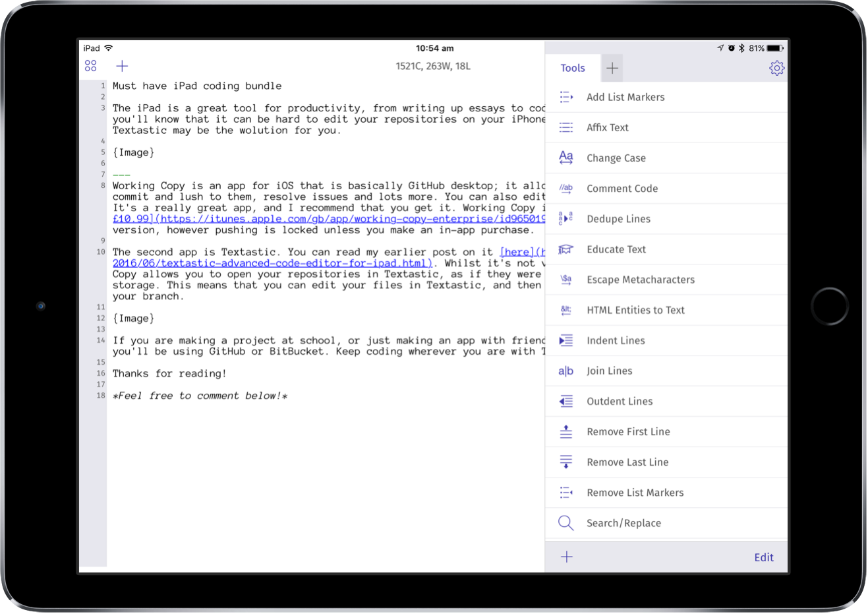Add a new tab beside Tools

coord(612,68)
